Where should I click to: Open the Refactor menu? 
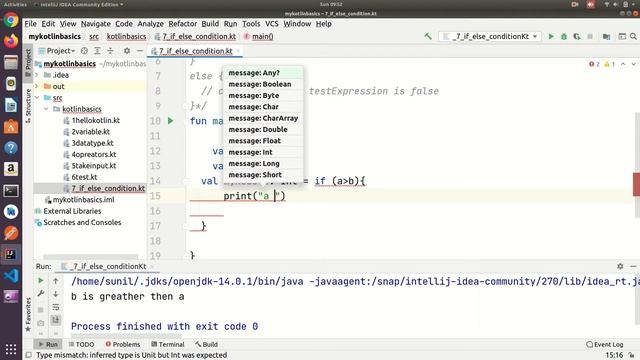pos(182,24)
